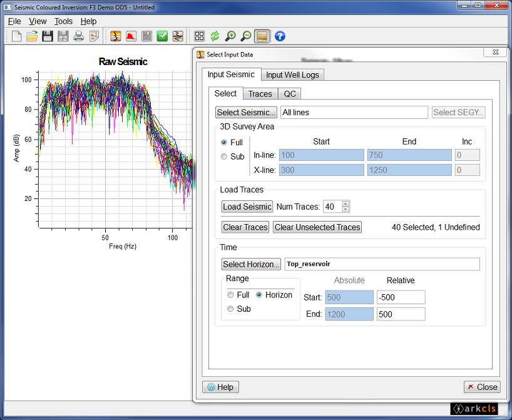Click the wavy trace operator toolbar icon
Screen dimensions: 512x420
point(178,36)
